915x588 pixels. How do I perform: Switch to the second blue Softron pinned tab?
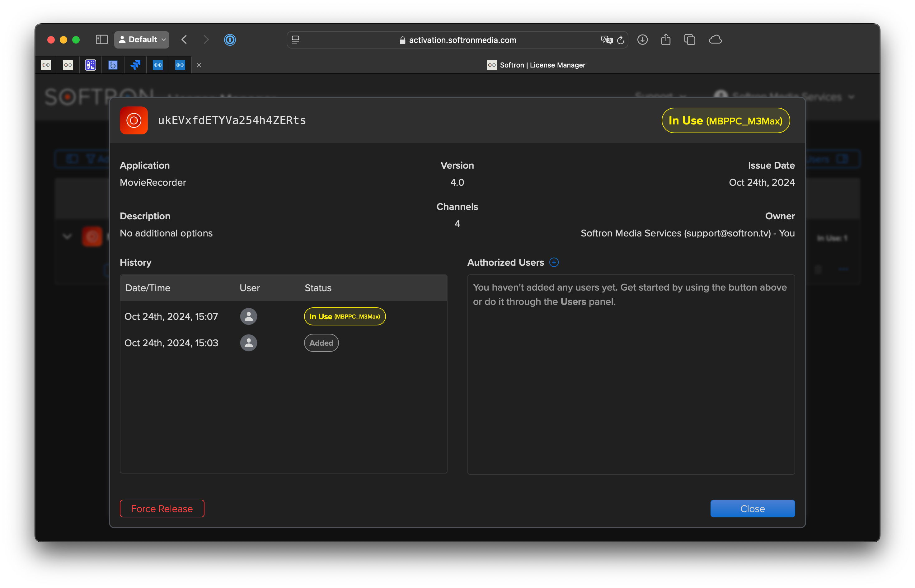[180, 65]
